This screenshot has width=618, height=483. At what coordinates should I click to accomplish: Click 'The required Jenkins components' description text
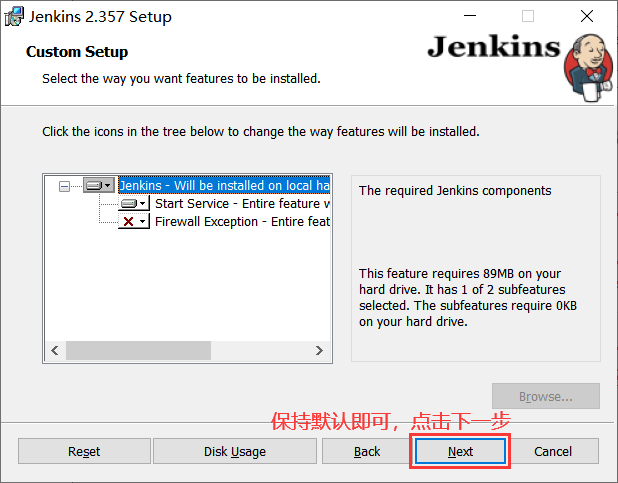point(455,191)
